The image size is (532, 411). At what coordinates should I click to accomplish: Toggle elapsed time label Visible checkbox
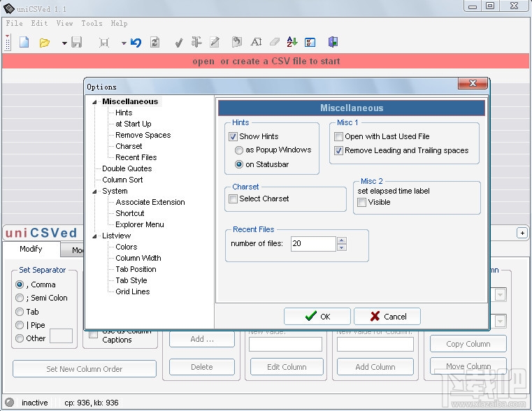[x=362, y=203]
